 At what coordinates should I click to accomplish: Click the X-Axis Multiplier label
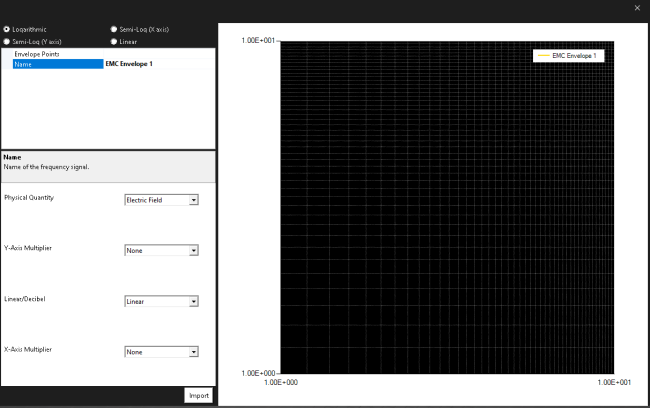(28, 350)
